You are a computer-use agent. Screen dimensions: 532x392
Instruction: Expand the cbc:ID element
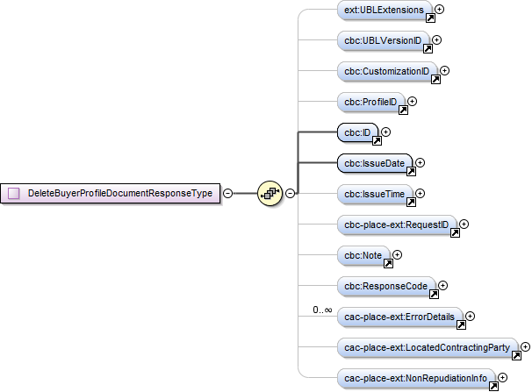pos(385,132)
